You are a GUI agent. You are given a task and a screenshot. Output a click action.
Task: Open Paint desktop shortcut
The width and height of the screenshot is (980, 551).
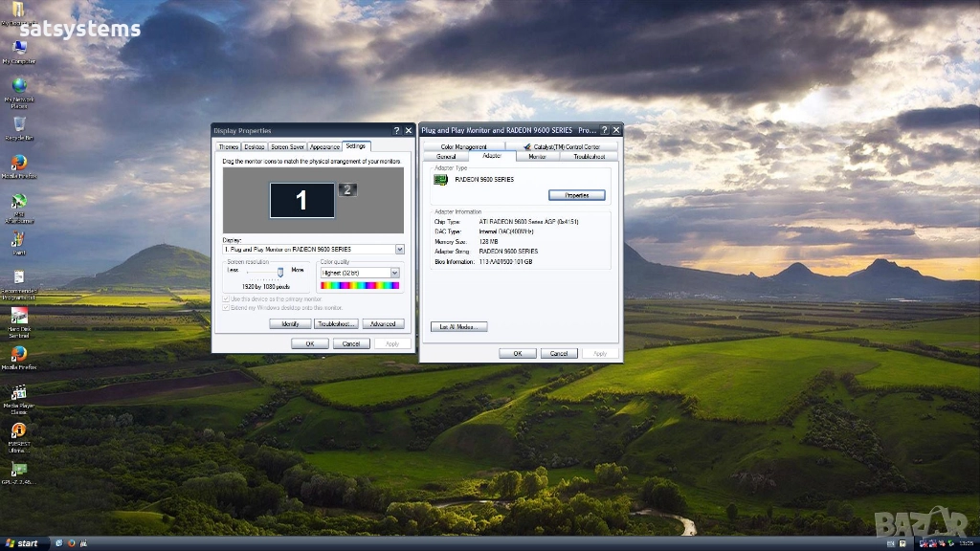[18, 240]
